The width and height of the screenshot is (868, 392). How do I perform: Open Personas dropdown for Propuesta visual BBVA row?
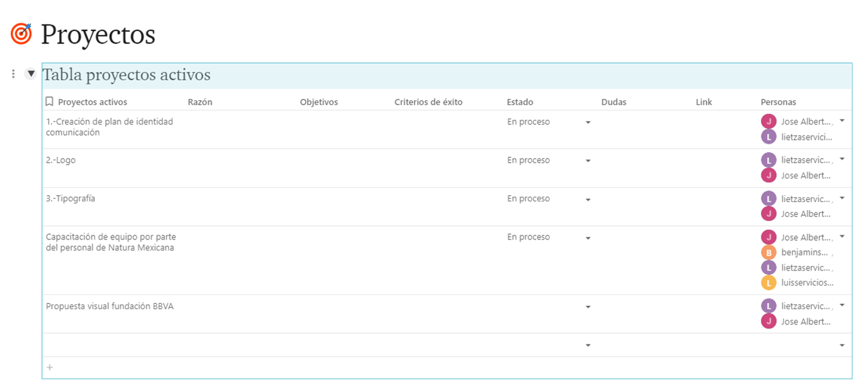click(x=842, y=305)
